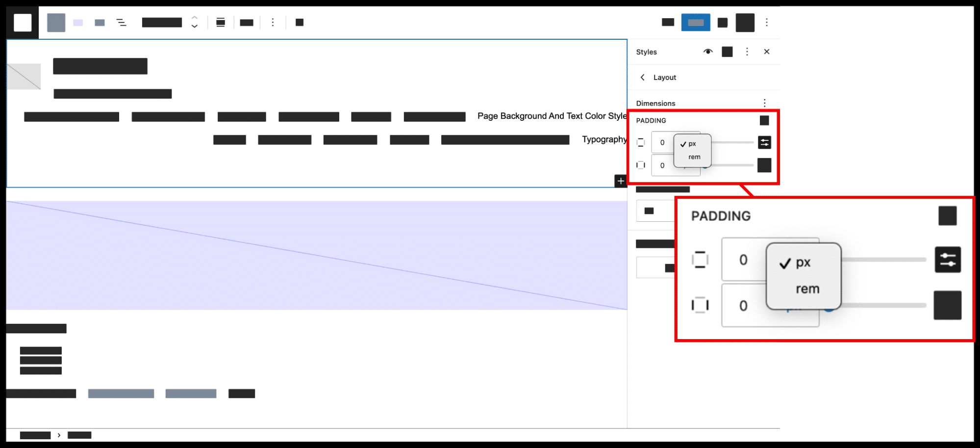This screenshot has height=448, width=980.
Task: Toggle custom padding sliders icon in sidebar
Action: (764, 142)
